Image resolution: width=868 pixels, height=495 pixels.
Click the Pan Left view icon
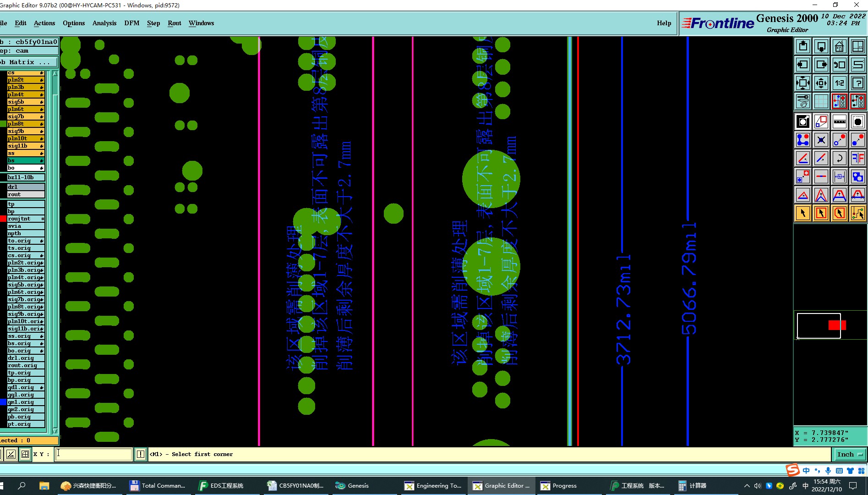point(803,65)
